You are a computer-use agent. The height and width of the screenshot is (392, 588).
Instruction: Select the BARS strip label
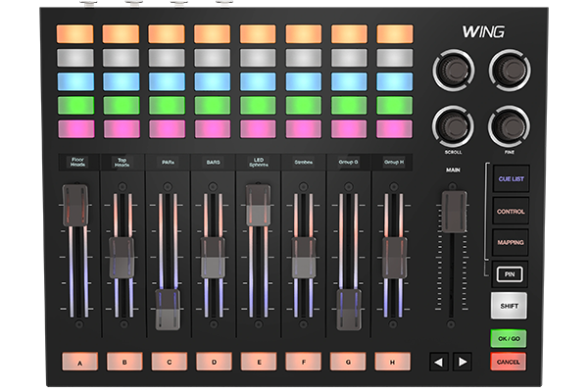tap(213, 162)
